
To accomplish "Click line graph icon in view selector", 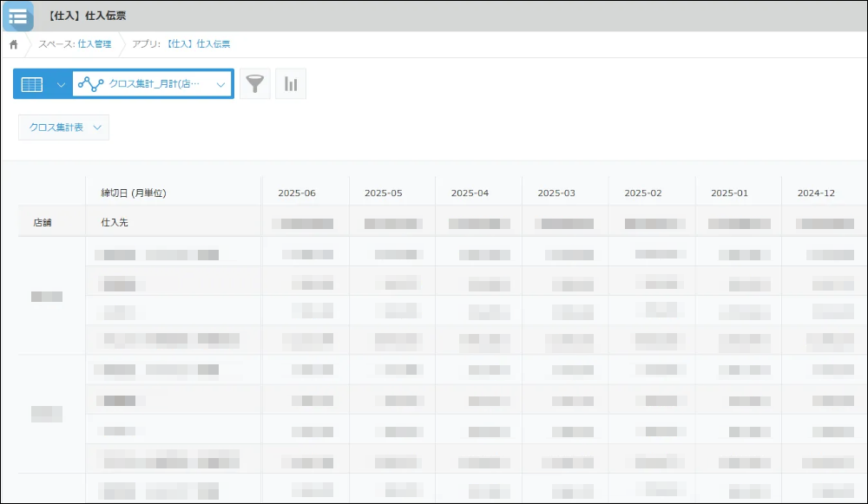I will pyautogui.click(x=90, y=84).
